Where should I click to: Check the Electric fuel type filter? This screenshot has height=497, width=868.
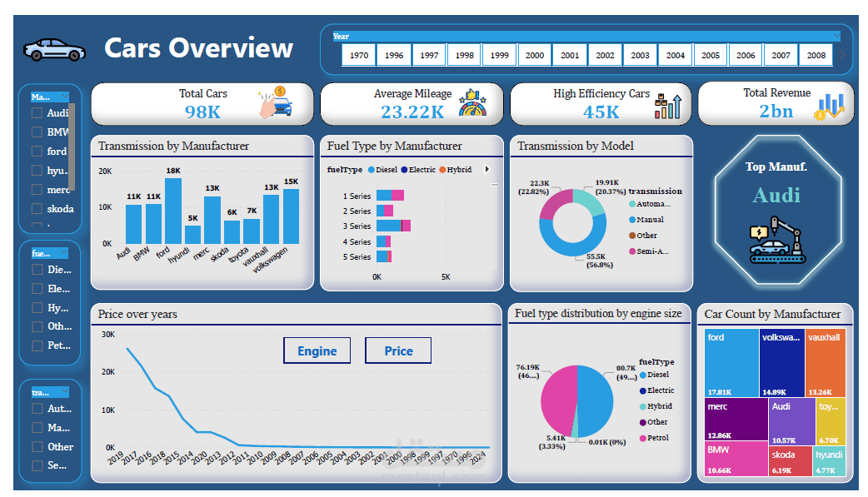(x=37, y=289)
